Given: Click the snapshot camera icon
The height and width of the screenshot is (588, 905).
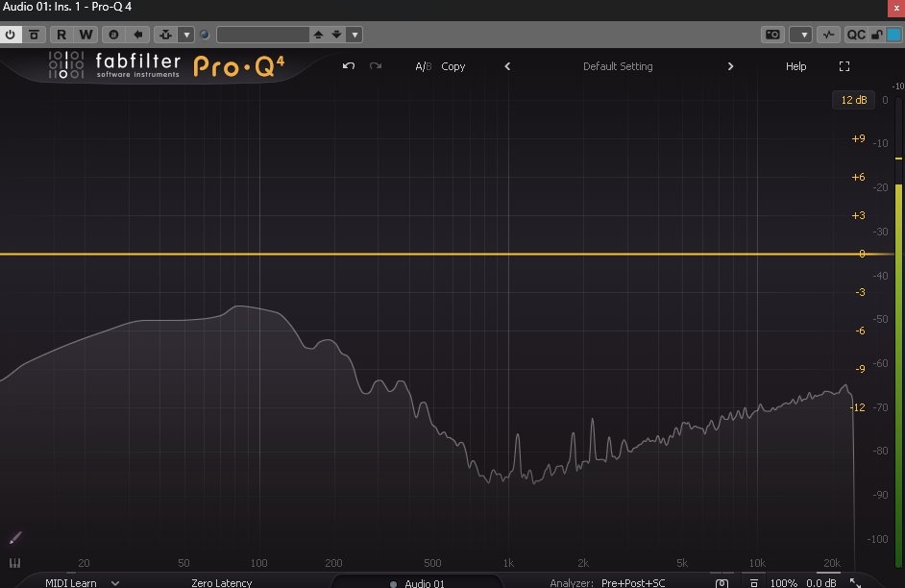Looking at the screenshot, I should tap(772, 35).
